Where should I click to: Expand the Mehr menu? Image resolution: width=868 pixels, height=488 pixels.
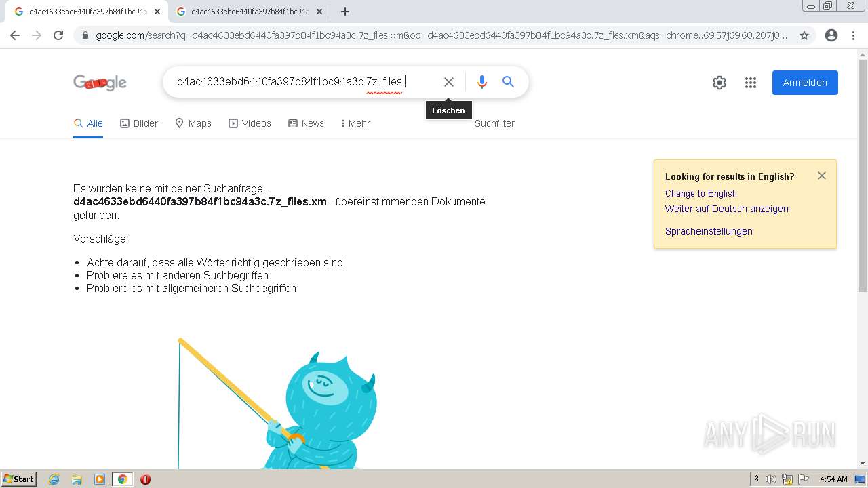click(x=356, y=123)
